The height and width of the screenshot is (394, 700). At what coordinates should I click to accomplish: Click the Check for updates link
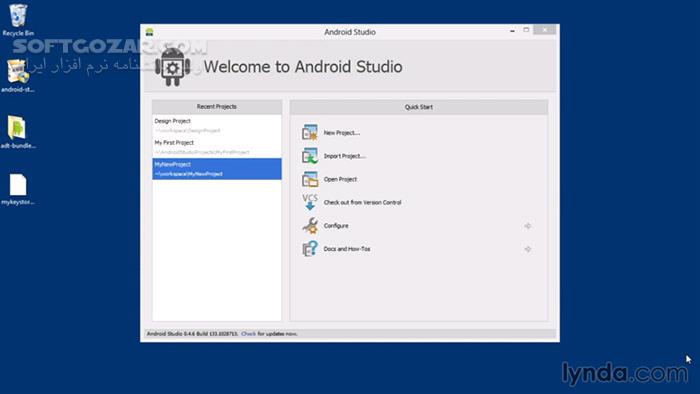click(x=248, y=334)
